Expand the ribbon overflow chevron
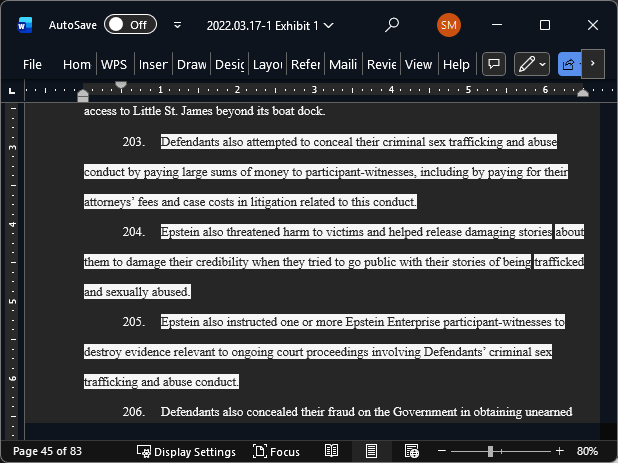The image size is (618, 463). [x=593, y=64]
